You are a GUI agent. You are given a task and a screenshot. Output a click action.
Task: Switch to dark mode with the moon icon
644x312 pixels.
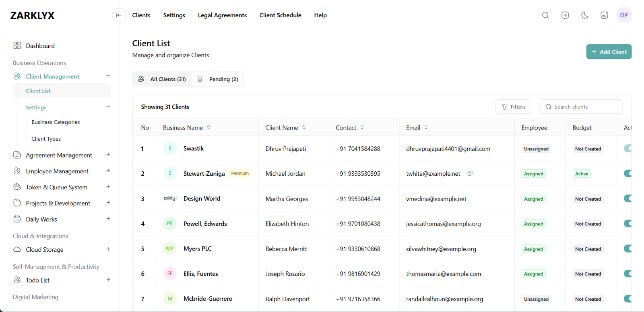(x=585, y=15)
